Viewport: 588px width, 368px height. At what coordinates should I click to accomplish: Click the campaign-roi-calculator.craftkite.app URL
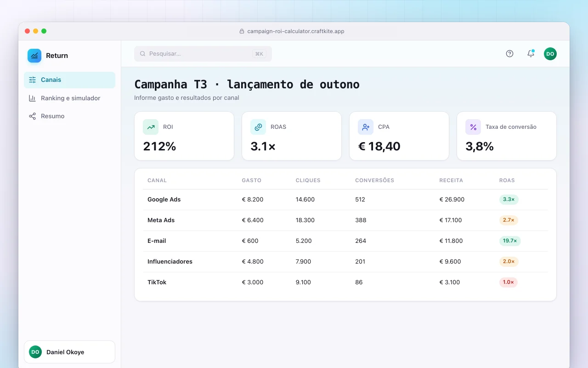[x=296, y=31]
